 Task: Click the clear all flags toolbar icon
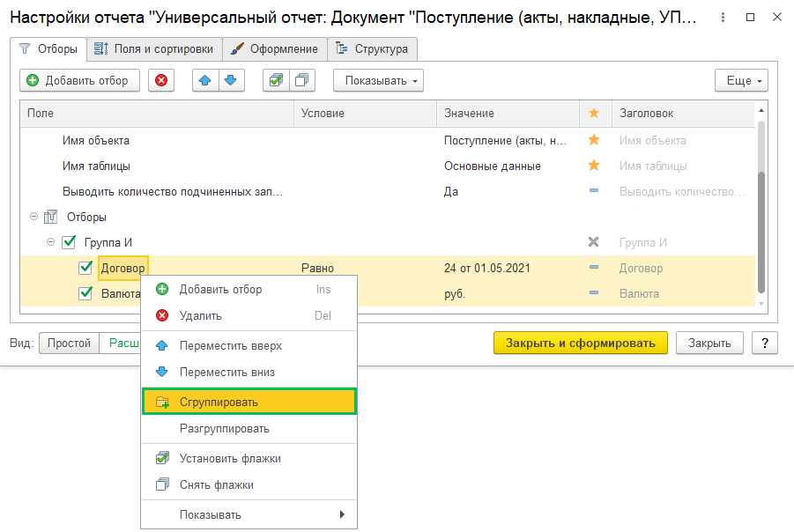tap(302, 80)
